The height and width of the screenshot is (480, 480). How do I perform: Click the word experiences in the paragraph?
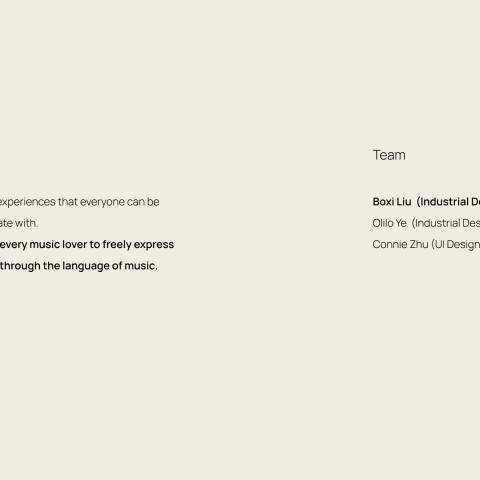[28, 202]
